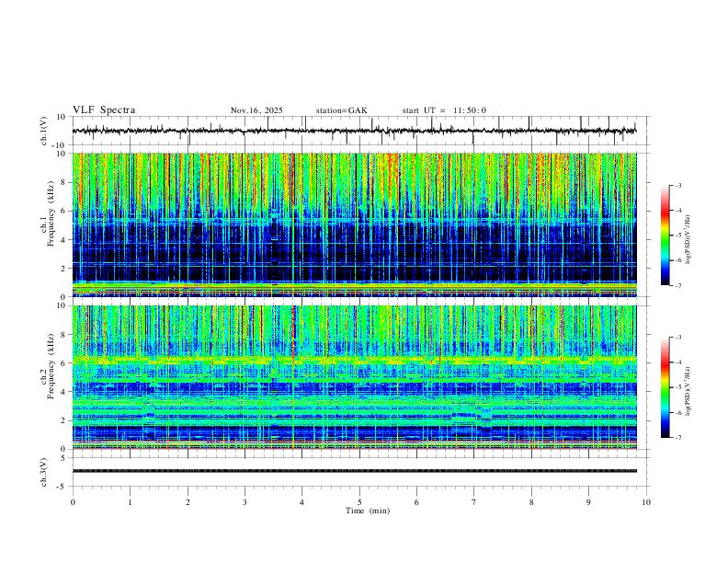Click the time axis tick label '7'

click(x=473, y=502)
